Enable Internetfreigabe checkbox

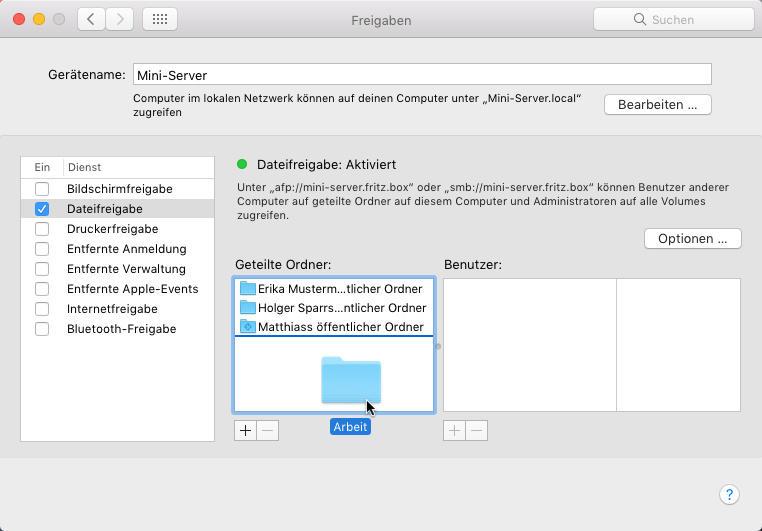tap(42, 309)
